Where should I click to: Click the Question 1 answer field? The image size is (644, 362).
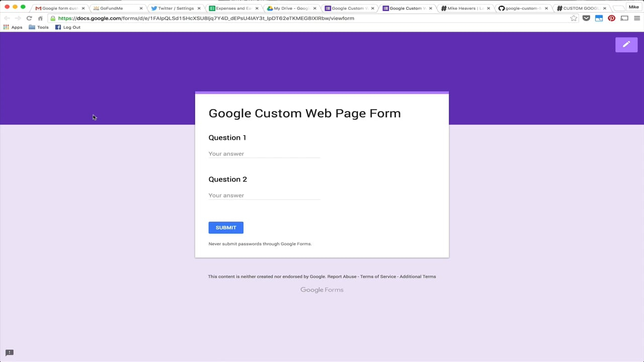pyautogui.click(x=264, y=154)
